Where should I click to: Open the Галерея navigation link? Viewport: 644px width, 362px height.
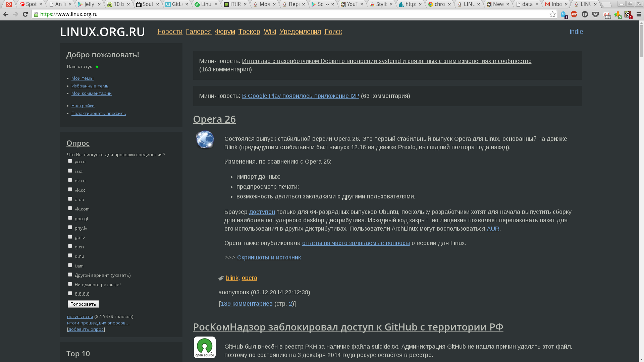click(x=199, y=32)
